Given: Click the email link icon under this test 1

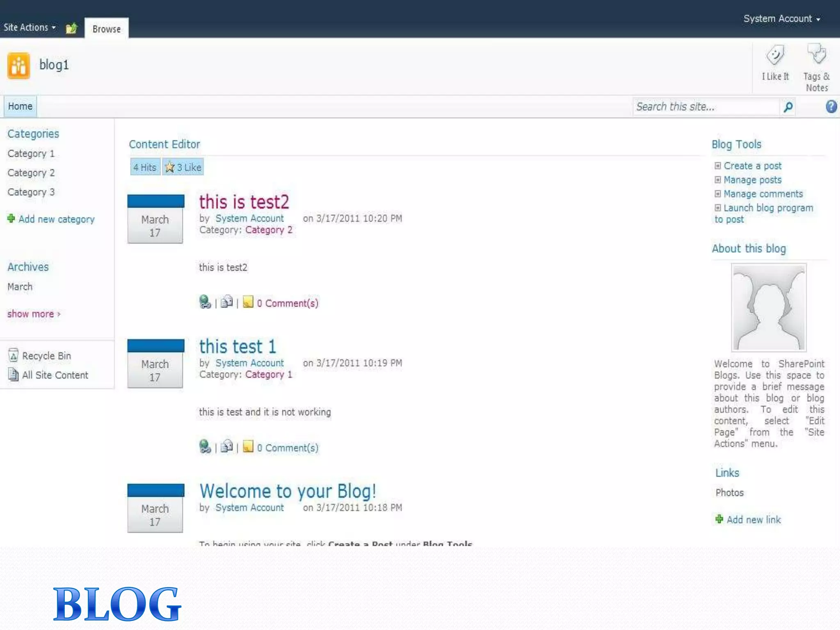Looking at the screenshot, I should pyautogui.click(x=227, y=446).
